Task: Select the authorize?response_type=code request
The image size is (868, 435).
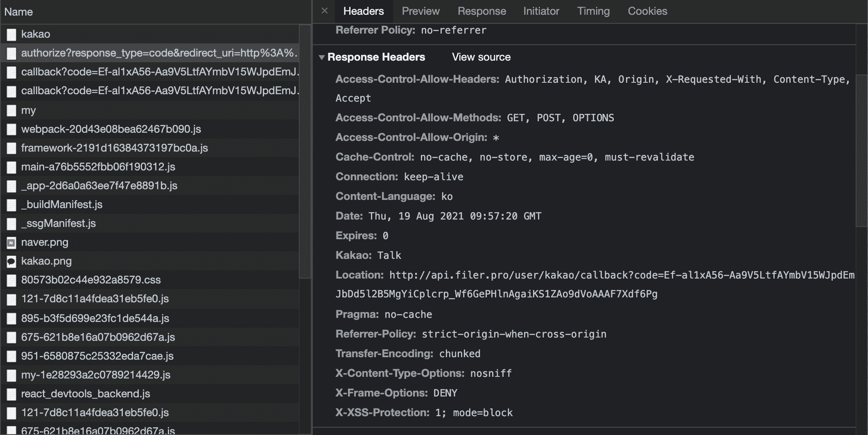Action: click(159, 53)
